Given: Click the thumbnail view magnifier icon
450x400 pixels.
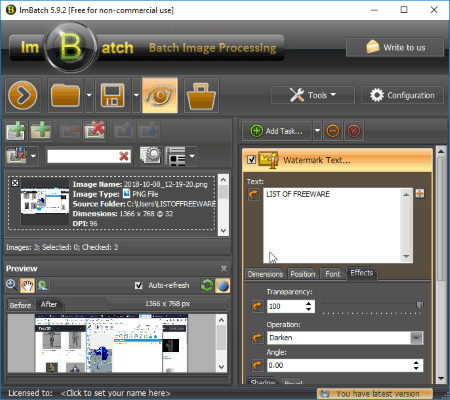Looking at the screenshot, I should pyautogui.click(x=151, y=156).
